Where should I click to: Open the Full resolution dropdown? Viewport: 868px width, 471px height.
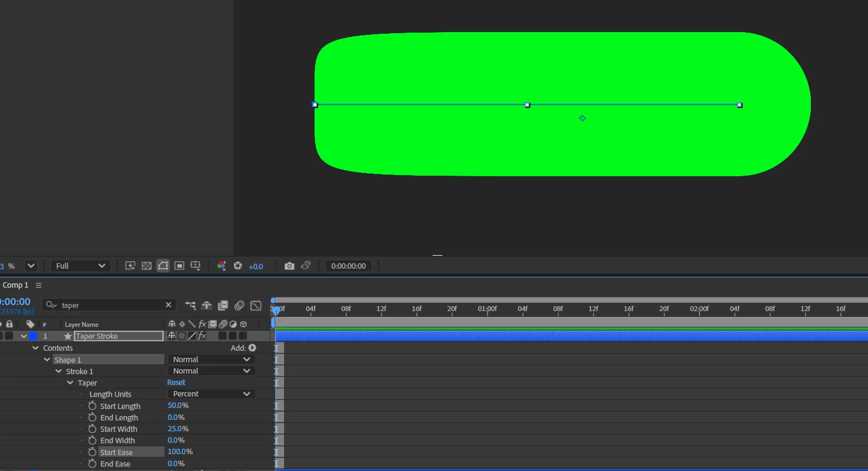(81, 266)
